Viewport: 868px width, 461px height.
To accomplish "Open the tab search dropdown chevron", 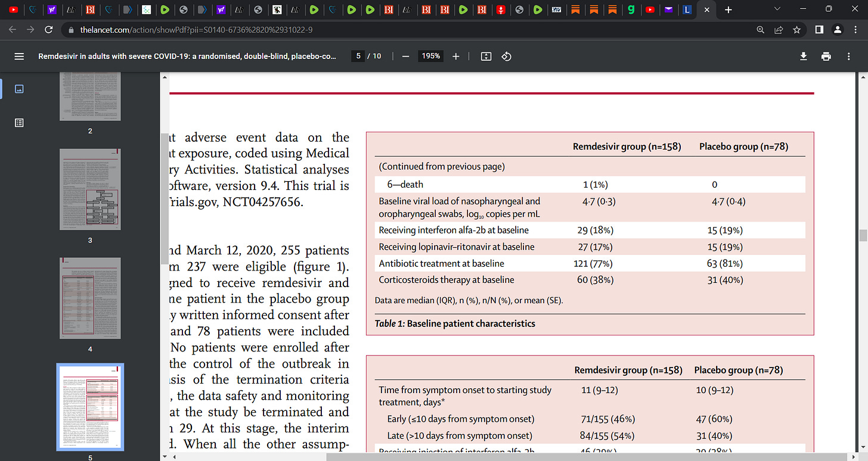I will [776, 10].
